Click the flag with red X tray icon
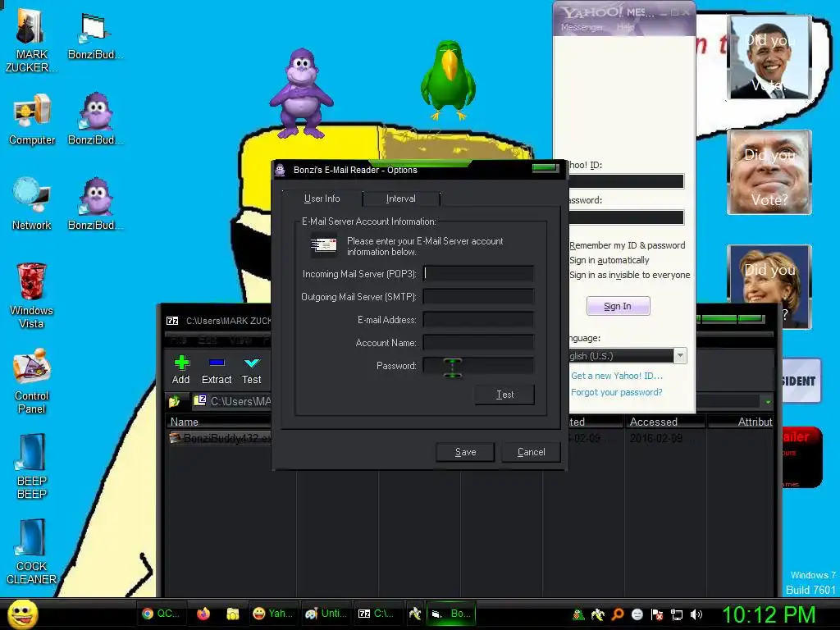840x630 pixels. point(657,614)
